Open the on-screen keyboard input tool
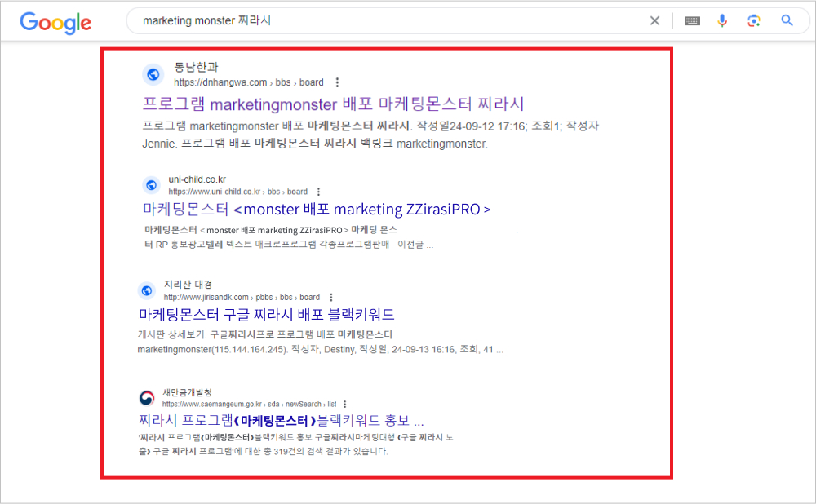 [692, 21]
